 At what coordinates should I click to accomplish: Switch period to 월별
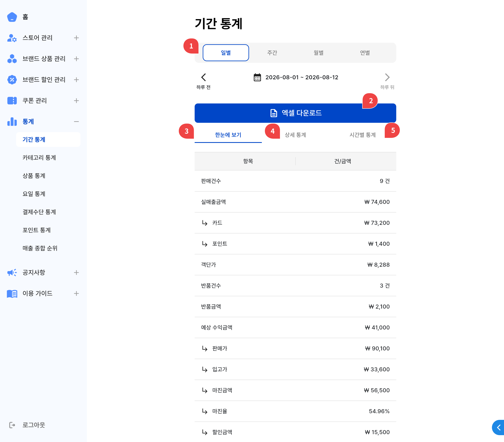click(x=318, y=53)
